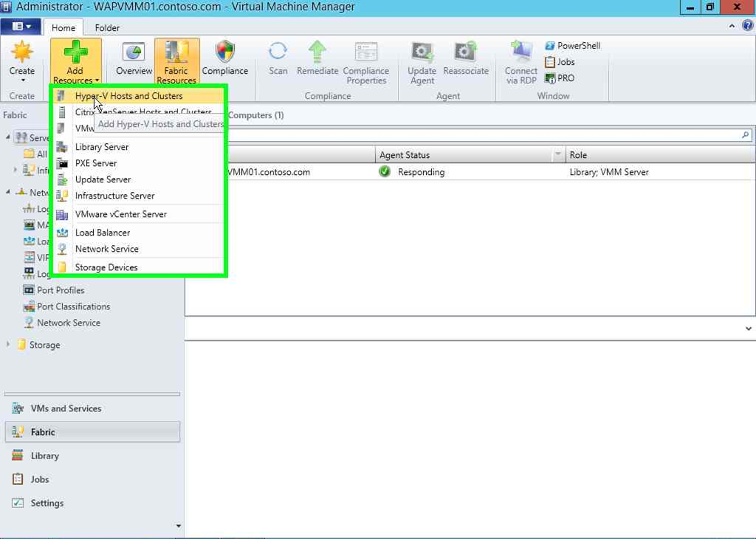Choose Storage Devices from the menu
The image size is (756, 539).
(x=138, y=267)
